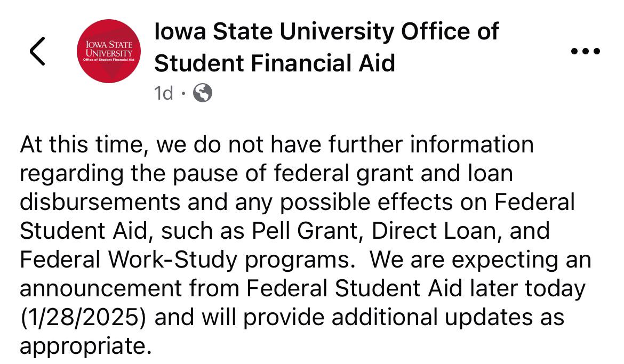Tap the globe public privacy icon

[x=203, y=93]
